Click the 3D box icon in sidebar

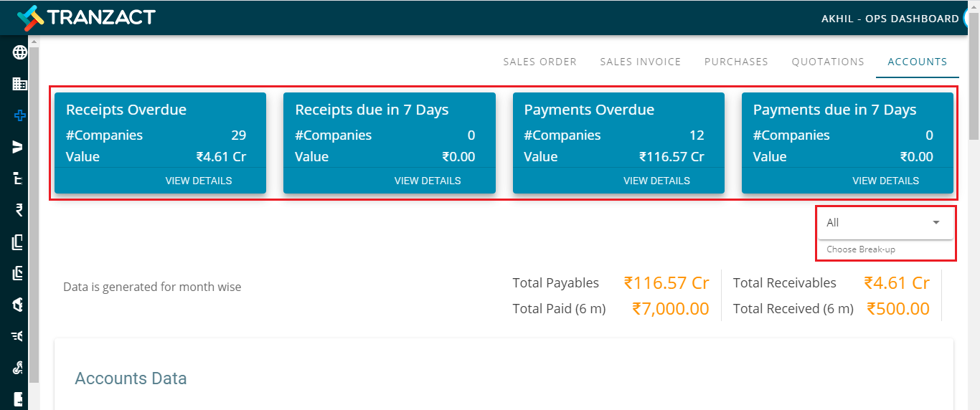coord(19,305)
